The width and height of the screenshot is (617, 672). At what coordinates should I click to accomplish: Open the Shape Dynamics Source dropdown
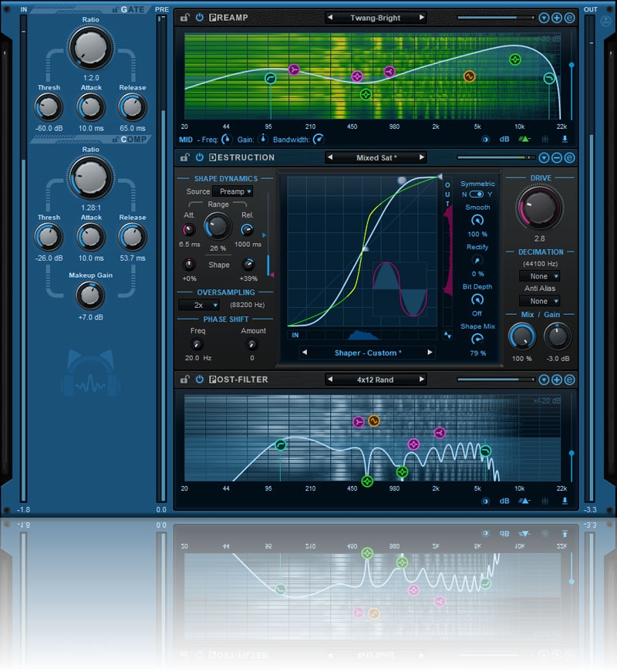pyautogui.click(x=232, y=191)
